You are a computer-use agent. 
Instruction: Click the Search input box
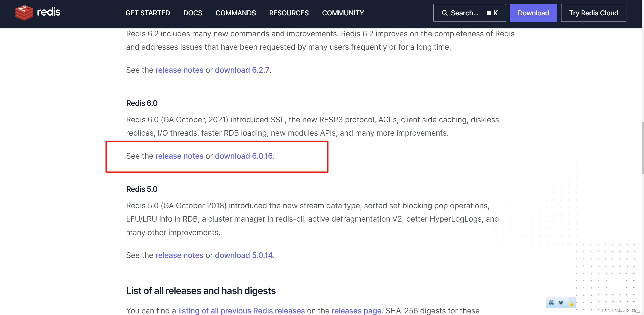click(x=470, y=13)
